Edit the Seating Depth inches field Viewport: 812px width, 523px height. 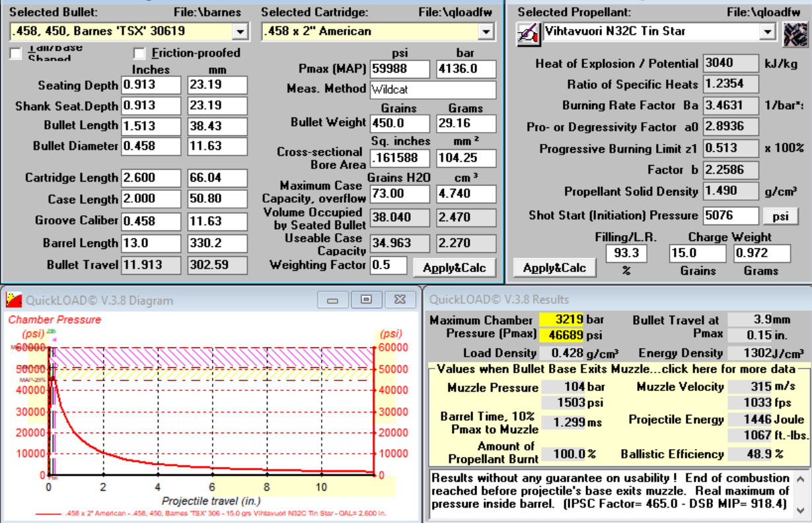click(x=151, y=85)
